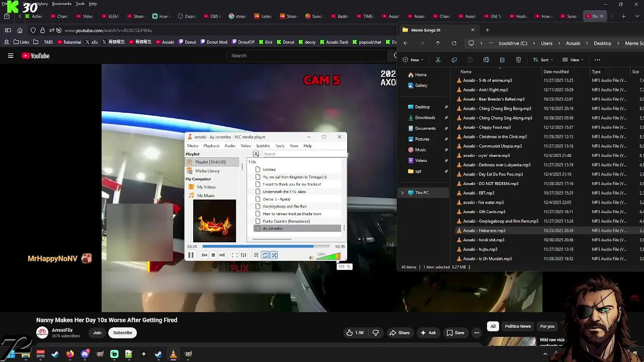Open VLC Playback menu

point(211,146)
